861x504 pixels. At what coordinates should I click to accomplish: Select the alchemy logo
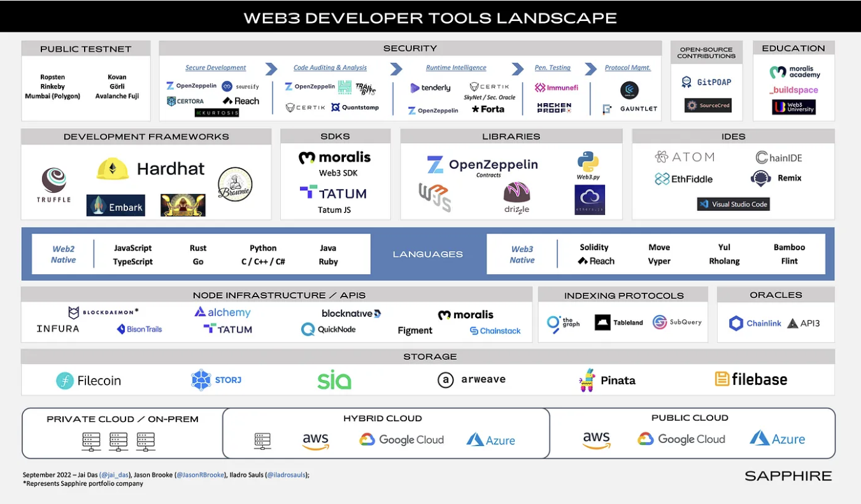click(x=222, y=312)
